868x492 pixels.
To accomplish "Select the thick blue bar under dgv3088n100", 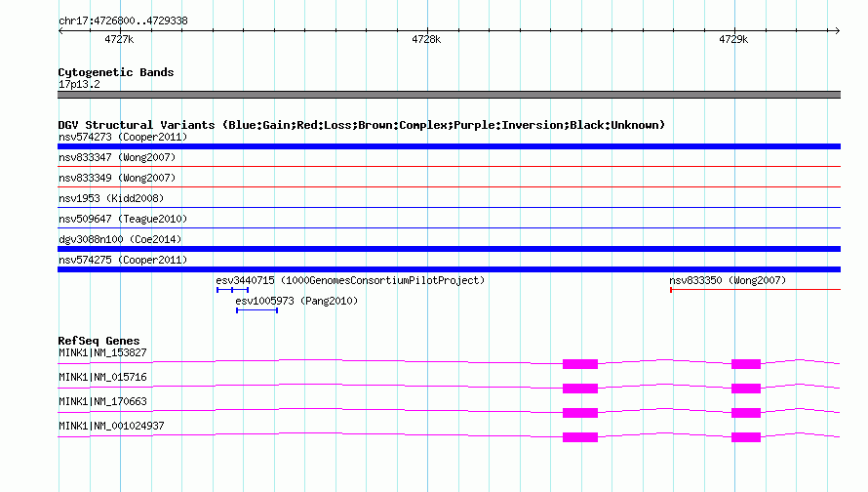I will pos(449,249).
